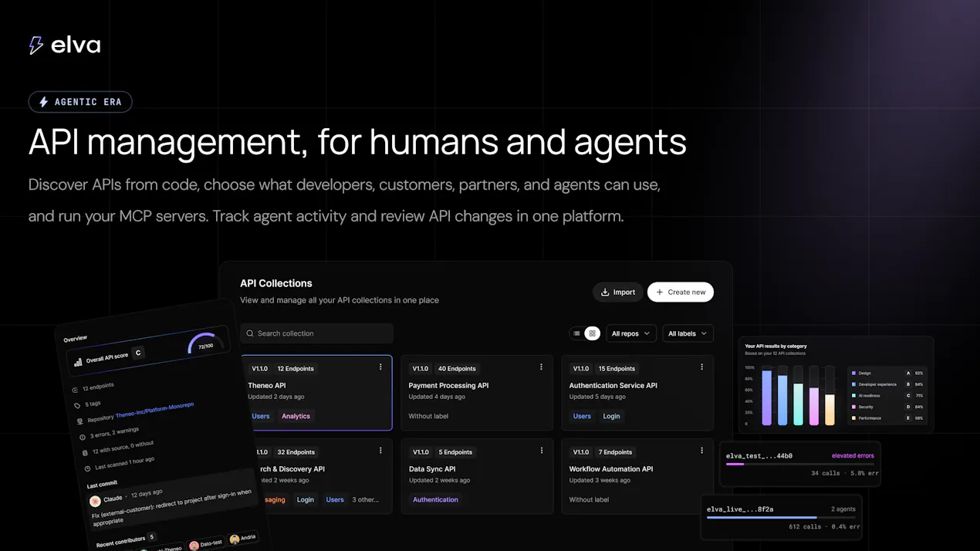Switch to grid view layout
Screen dimensions: 980x551
tap(592, 333)
